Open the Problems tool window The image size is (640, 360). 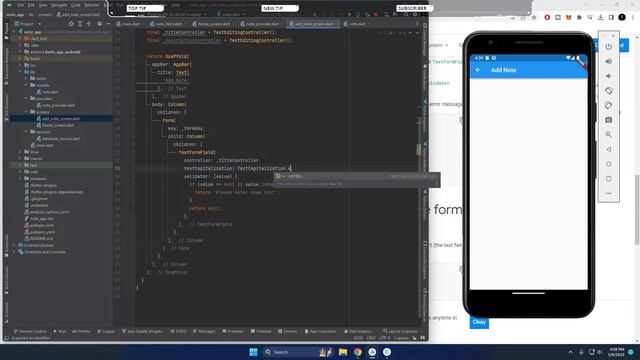click(233, 331)
